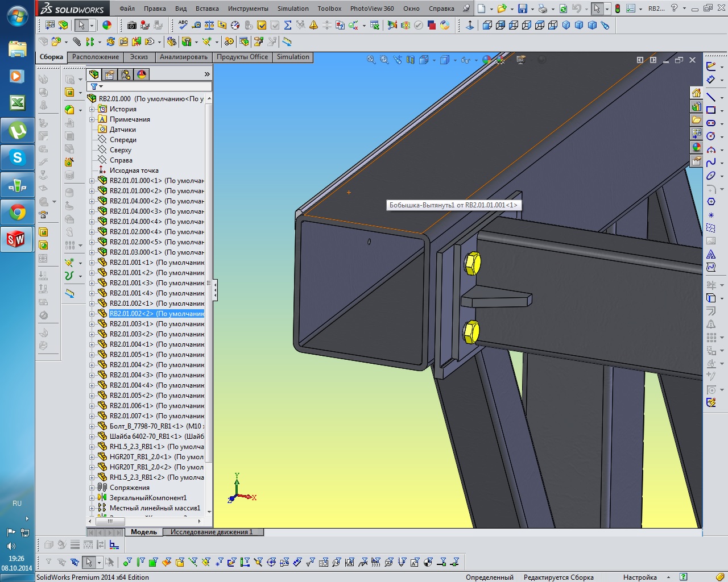Image resolution: width=728 pixels, height=582 pixels.
Task: Click Настройка in the status bar
Action: click(640, 577)
